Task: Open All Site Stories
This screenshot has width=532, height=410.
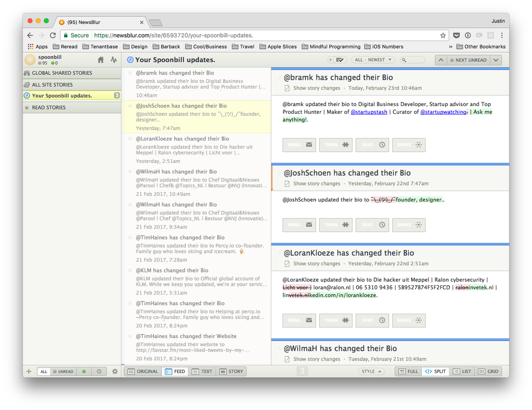Action: pyautogui.click(x=72, y=85)
